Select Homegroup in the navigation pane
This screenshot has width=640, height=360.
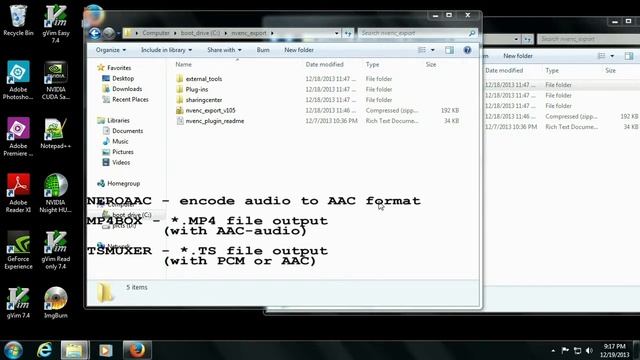[x=118, y=184]
